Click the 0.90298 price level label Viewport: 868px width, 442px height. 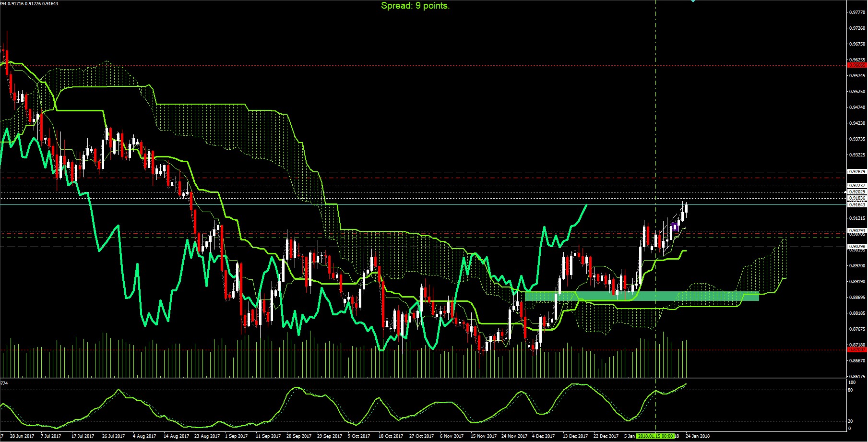(857, 247)
